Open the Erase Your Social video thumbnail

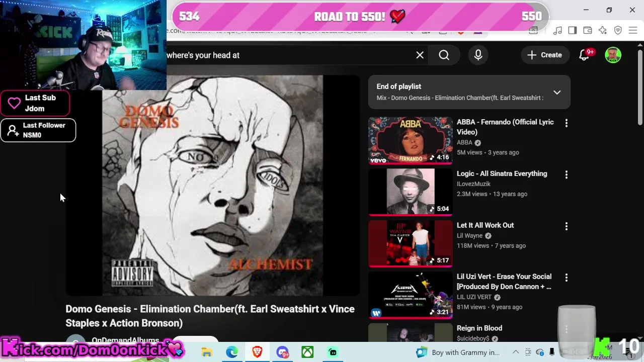tap(411, 295)
